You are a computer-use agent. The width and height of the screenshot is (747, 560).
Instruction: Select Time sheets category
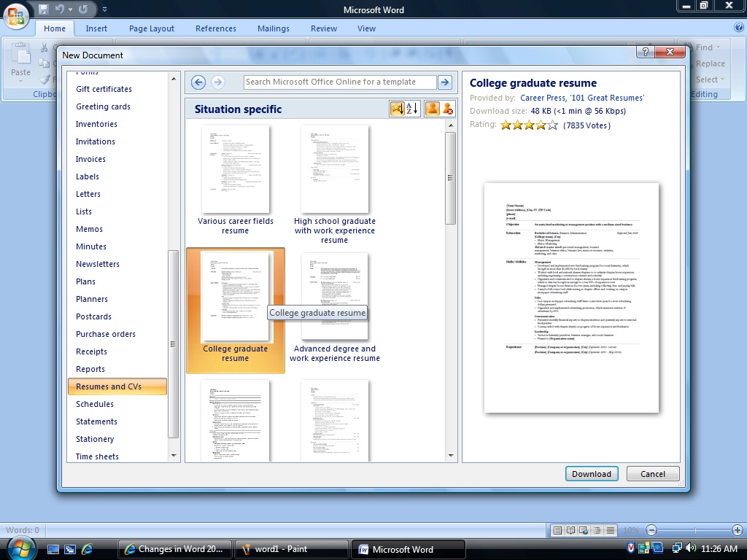[97, 456]
